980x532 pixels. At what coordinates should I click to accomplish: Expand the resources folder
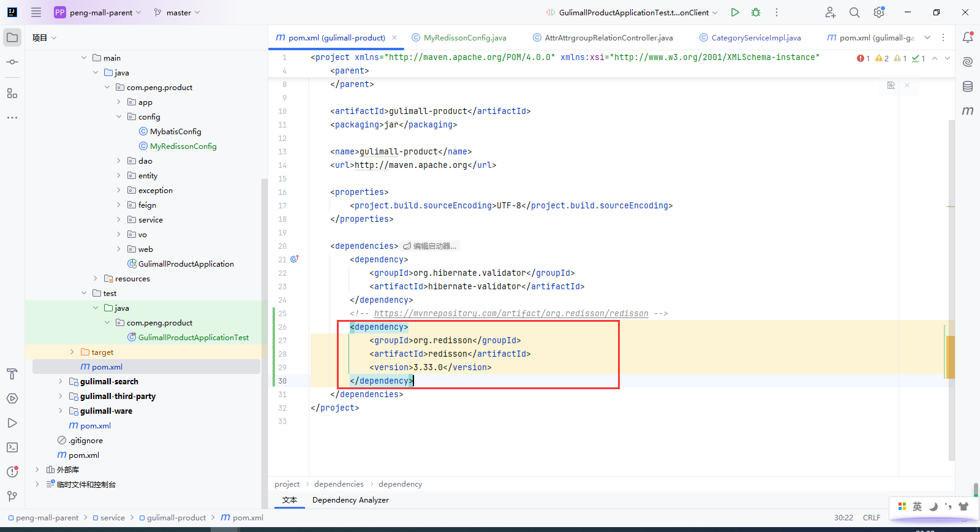[96, 278]
